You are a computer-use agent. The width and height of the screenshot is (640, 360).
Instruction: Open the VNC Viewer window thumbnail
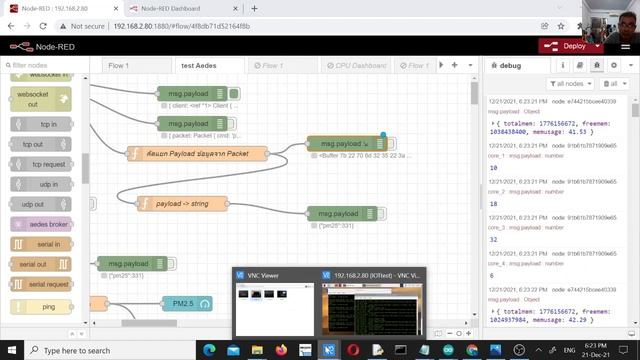[275, 303]
